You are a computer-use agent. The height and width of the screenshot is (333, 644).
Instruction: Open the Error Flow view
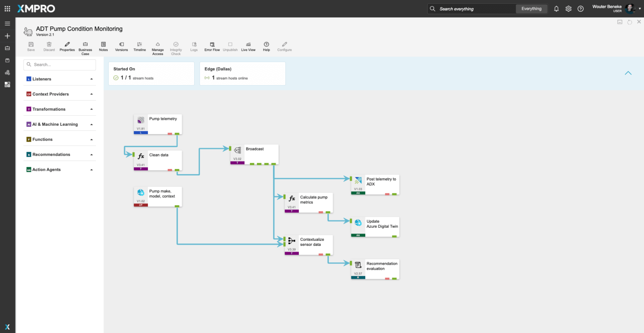(x=212, y=44)
